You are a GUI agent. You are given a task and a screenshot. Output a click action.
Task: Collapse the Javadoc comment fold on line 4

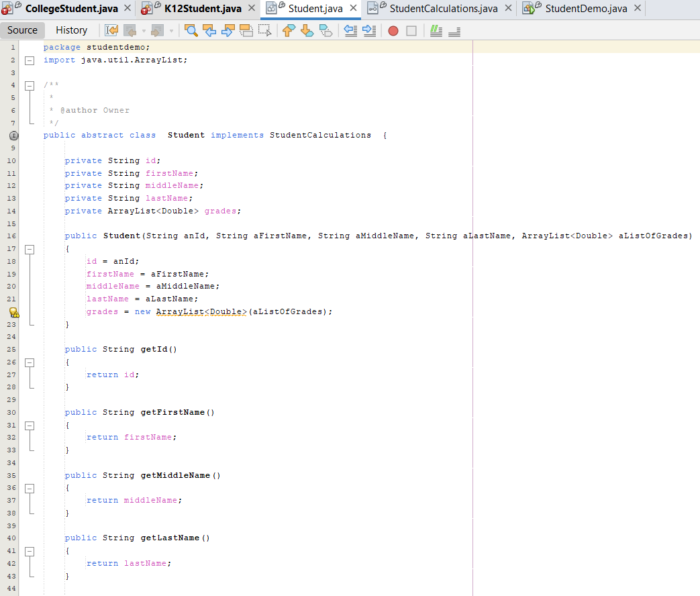[x=30, y=85]
